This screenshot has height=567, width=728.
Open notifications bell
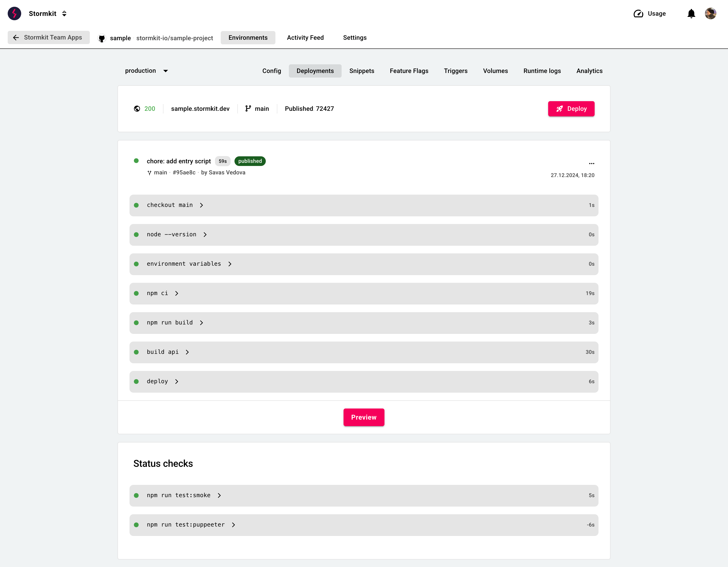pos(691,13)
